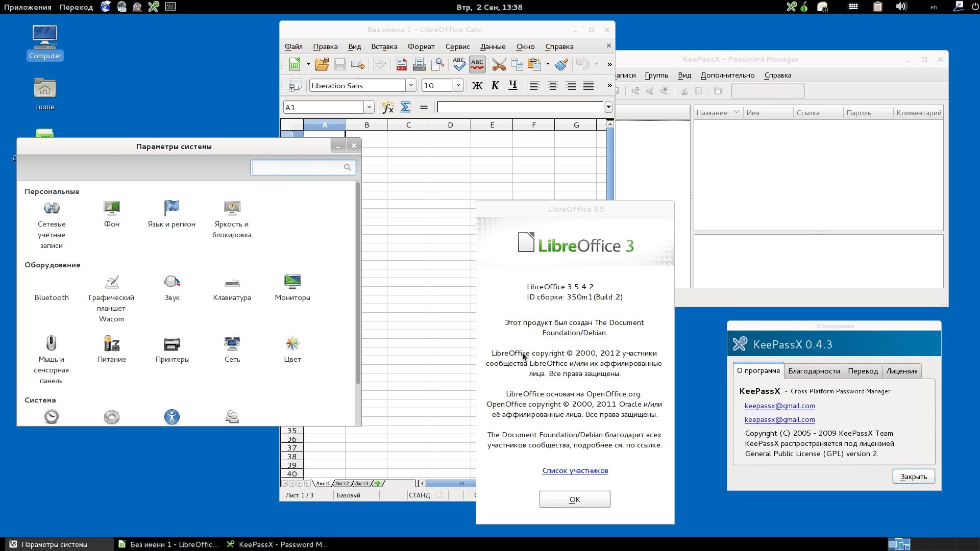Click Закрыть in KeePassX about dialog
The width and height of the screenshot is (980, 551).
pyautogui.click(x=914, y=477)
